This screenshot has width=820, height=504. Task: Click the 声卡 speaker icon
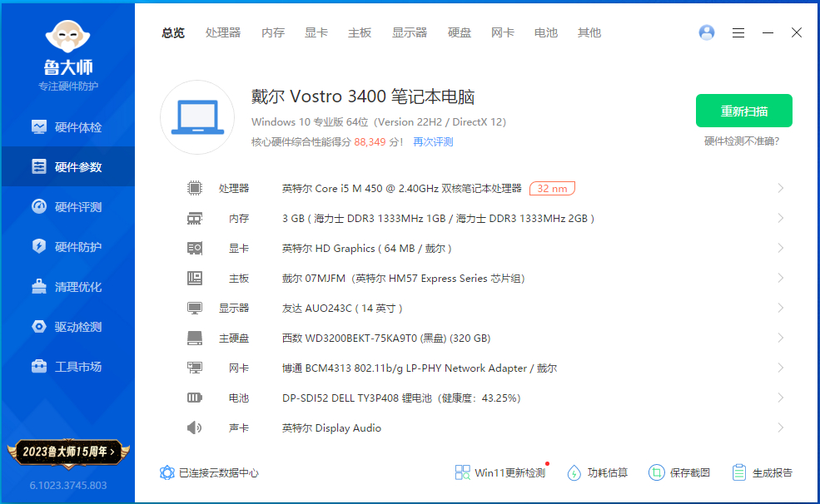pos(194,427)
